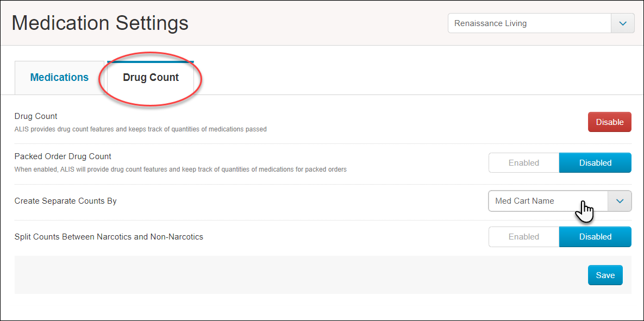
Task: Expand the facility selector chevron arrow
Action: [622, 23]
